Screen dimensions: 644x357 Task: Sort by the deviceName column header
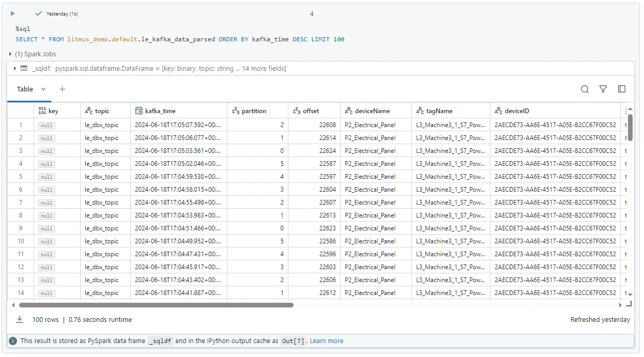pos(376,111)
